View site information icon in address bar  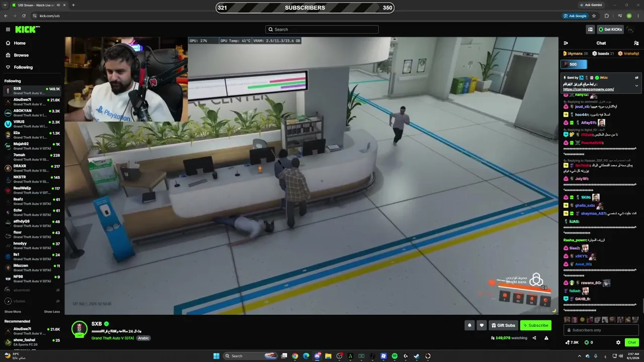coord(34,16)
